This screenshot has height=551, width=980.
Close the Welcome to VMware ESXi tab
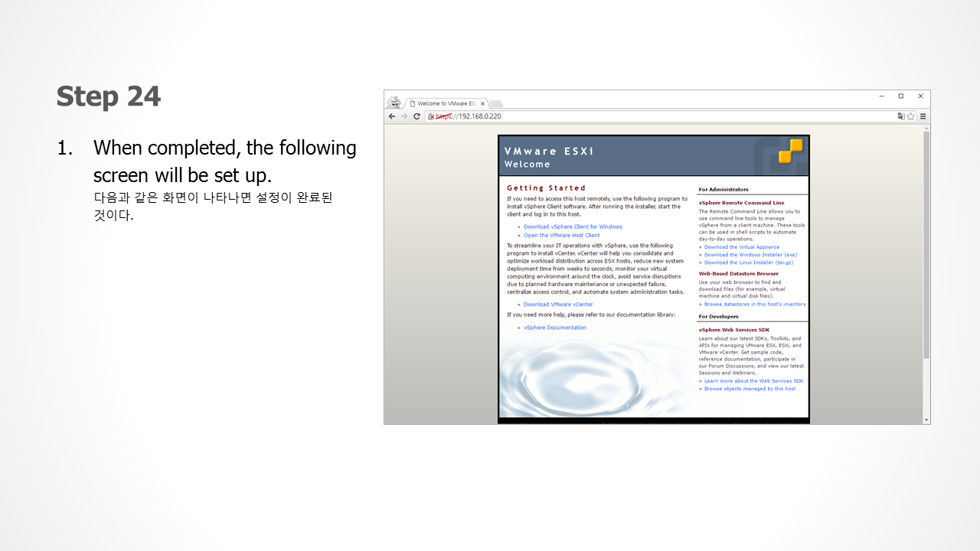point(482,103)
